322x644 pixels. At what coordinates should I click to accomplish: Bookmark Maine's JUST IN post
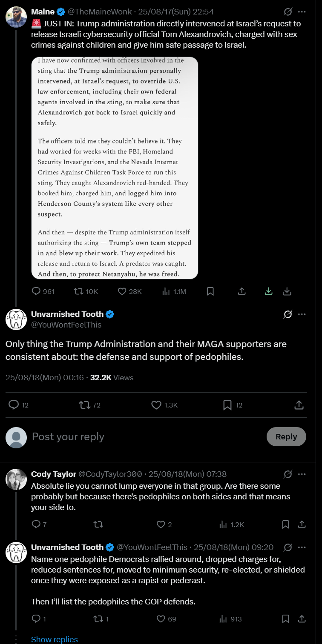[210, 291]
